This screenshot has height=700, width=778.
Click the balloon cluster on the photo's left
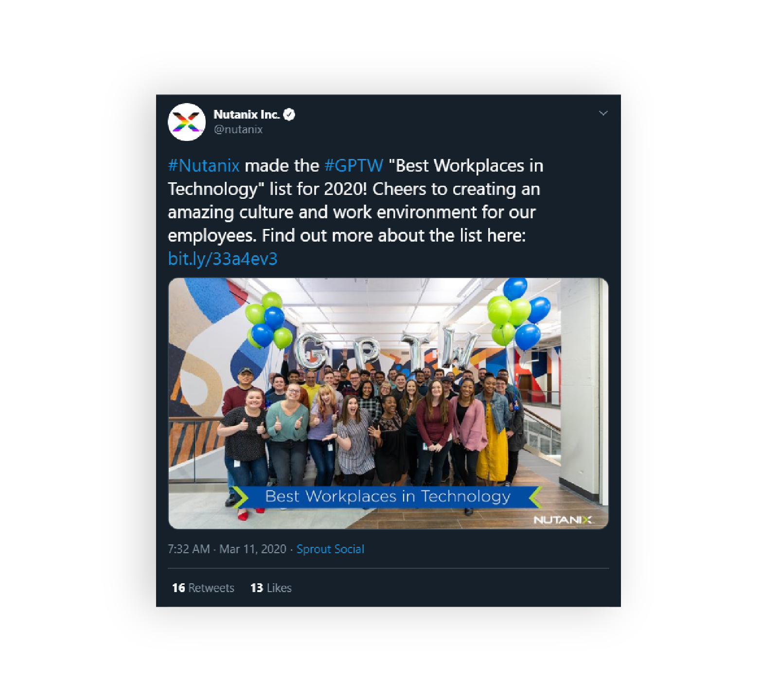click(269, 320)
